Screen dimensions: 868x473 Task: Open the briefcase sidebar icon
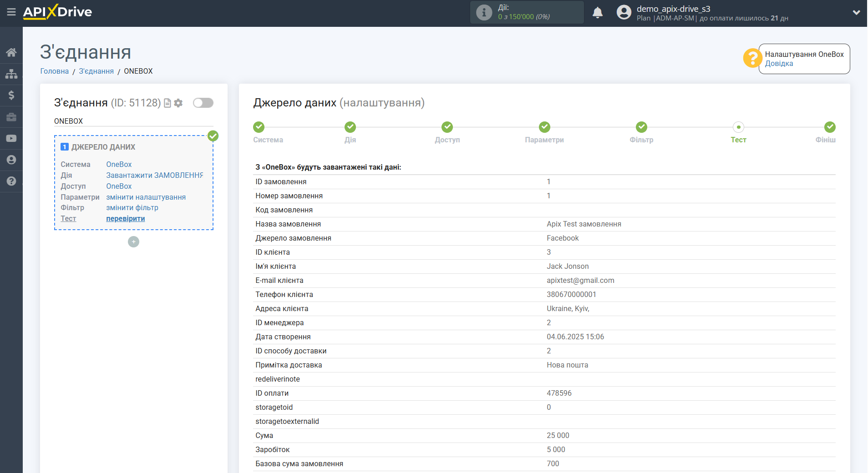click(11, 117)
